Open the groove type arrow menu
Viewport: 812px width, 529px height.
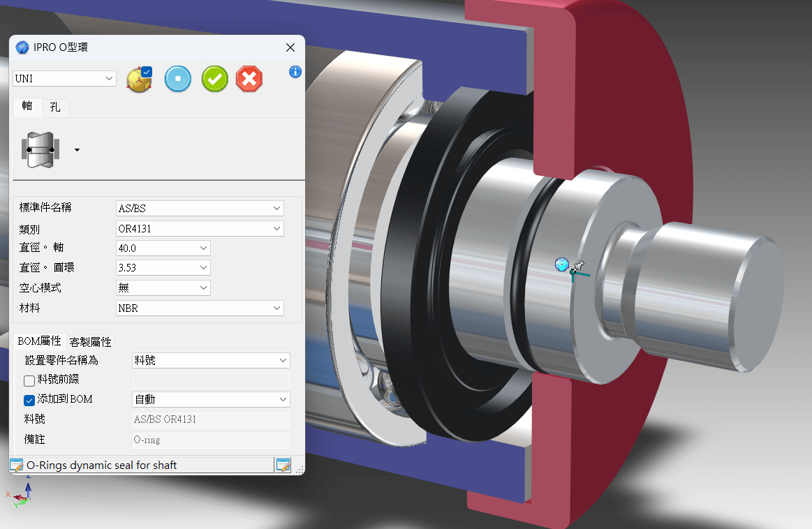click(77, 150)
